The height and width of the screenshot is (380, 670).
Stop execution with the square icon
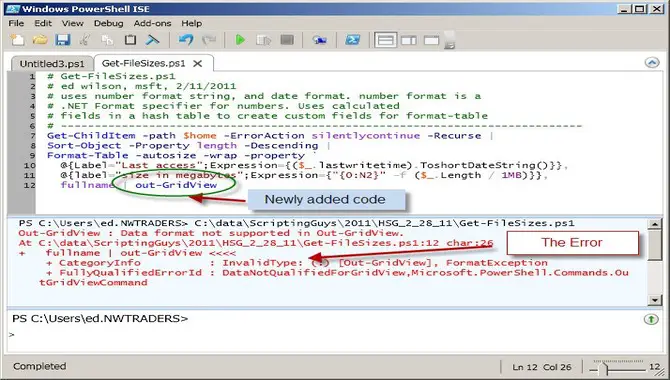(x=287, y=40)
